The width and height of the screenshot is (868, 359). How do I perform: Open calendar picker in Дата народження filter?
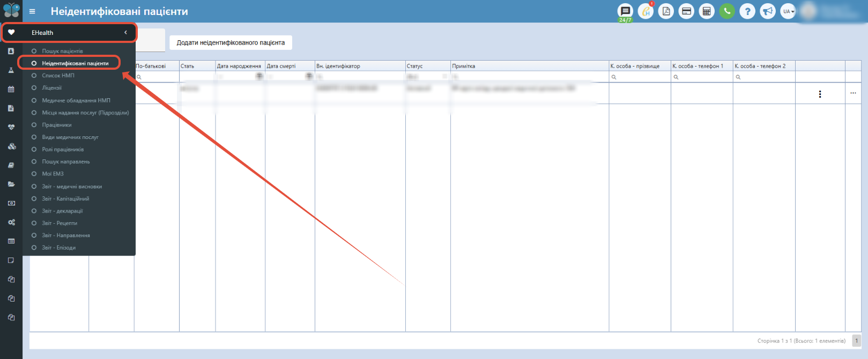259,77
